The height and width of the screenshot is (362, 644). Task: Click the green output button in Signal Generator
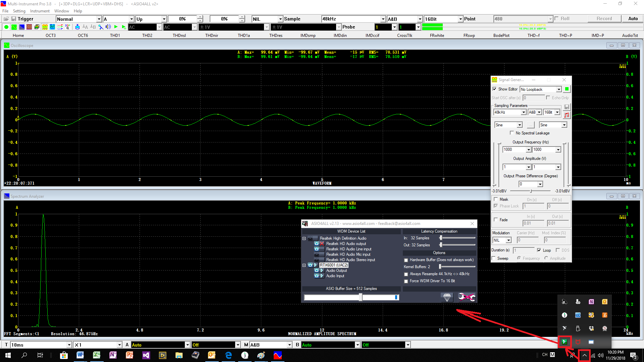click(x=567, y=89)
